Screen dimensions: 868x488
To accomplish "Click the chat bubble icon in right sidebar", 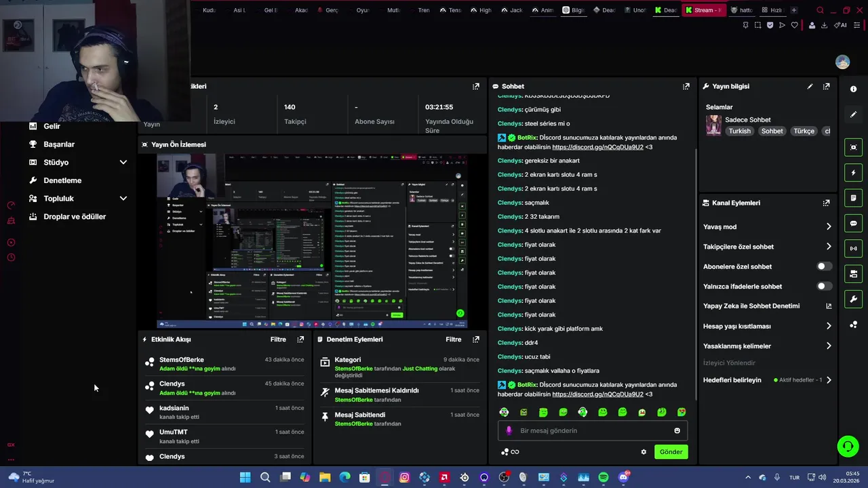I will (853, 224).
